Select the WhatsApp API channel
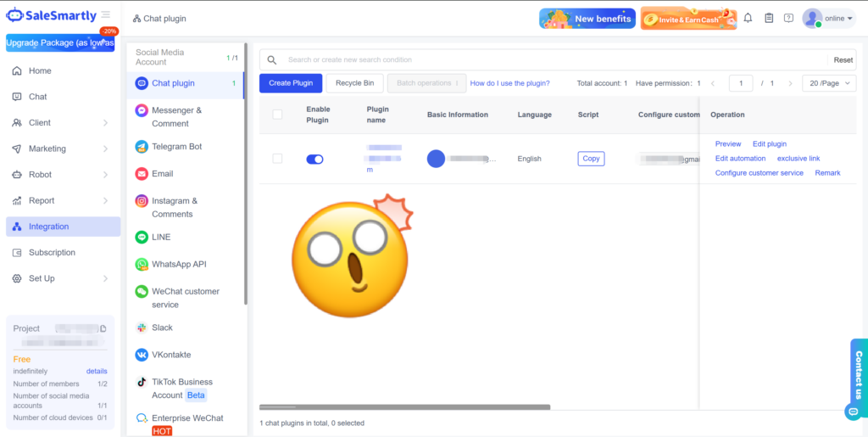 tap(178, 264)
